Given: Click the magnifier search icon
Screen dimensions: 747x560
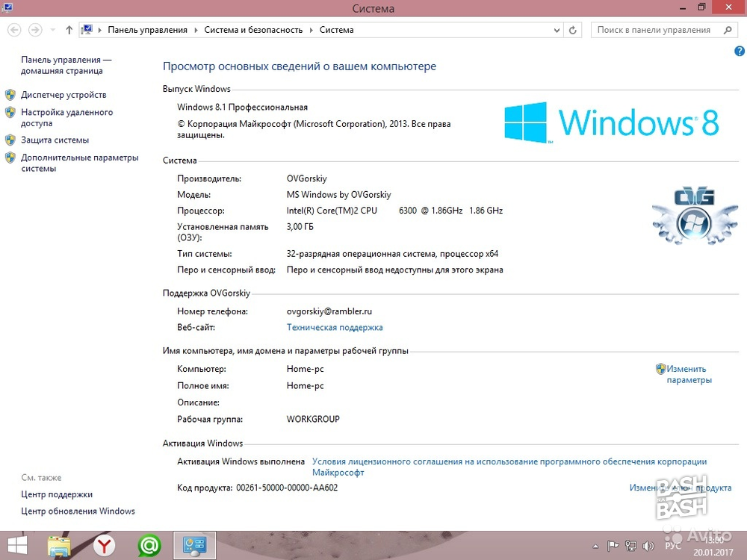Looking at the screenshot, I should (728, 30).
